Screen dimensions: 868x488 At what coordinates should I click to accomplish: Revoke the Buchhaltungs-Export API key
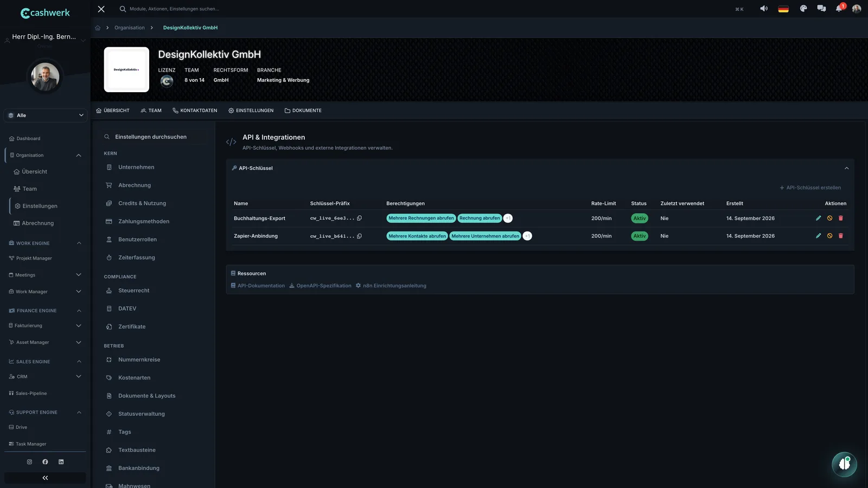click(x=829, y=218)
